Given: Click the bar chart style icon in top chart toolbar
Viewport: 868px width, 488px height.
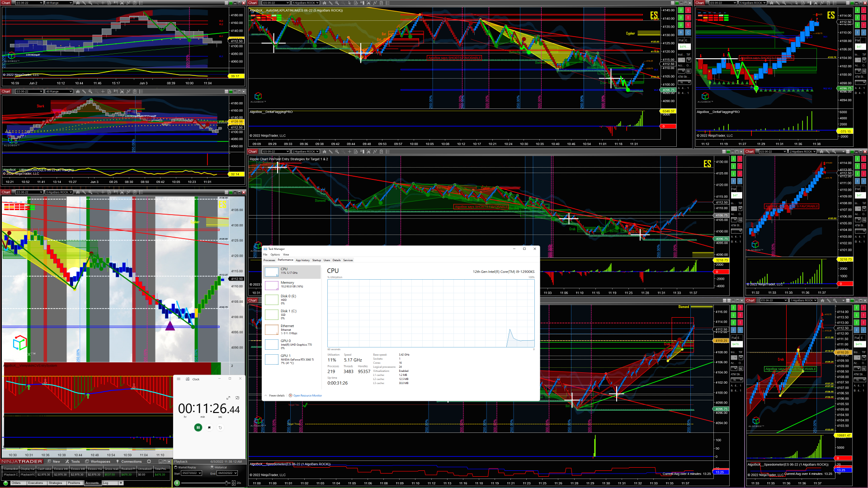Looking at the screenshot, I should 325,3.
